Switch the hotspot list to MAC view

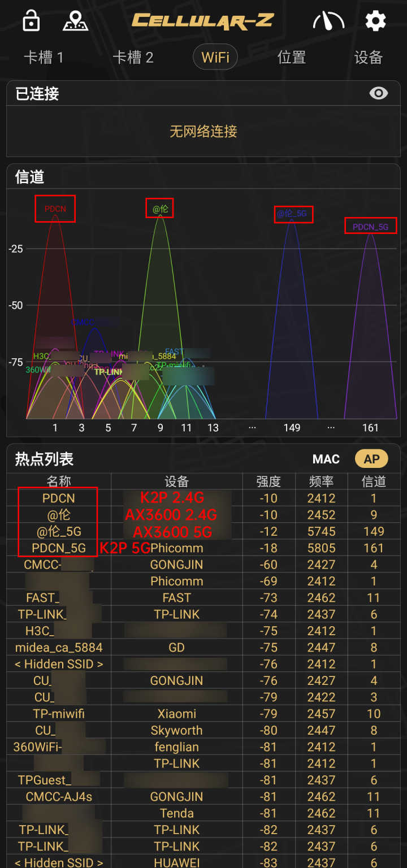tap(326, 459)
